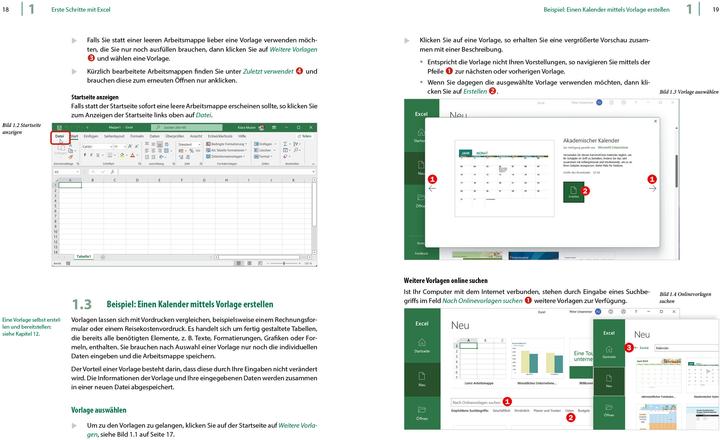720x440 pixels.
Task: Click the Löschen cells button in ribbon
Action: coord(263,150)
